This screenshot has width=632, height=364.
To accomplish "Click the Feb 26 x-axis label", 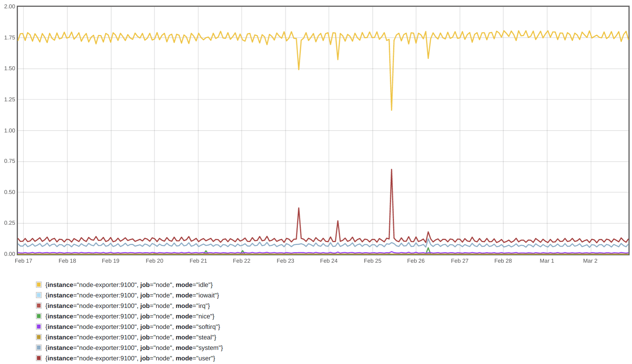I will click(x=416, y=261).
